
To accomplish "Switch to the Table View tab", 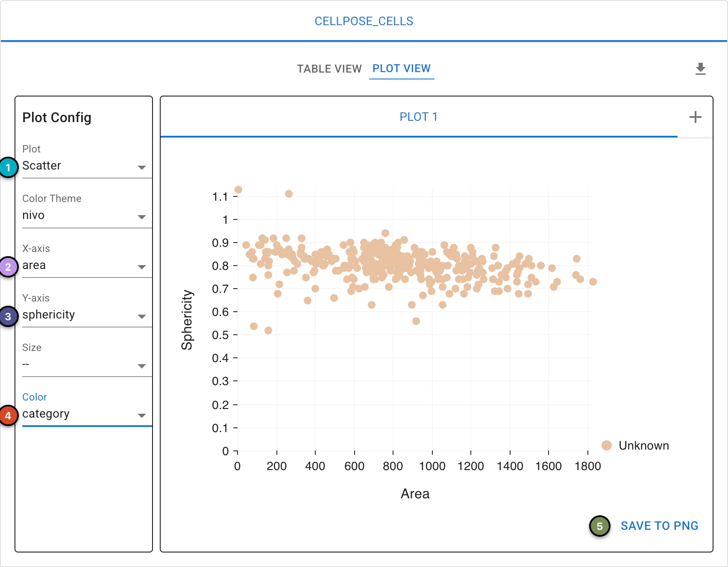I will click(329, 69).
